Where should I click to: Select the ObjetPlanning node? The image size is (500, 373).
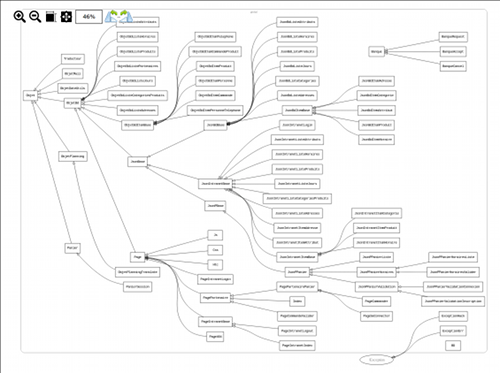coord(73,156)
